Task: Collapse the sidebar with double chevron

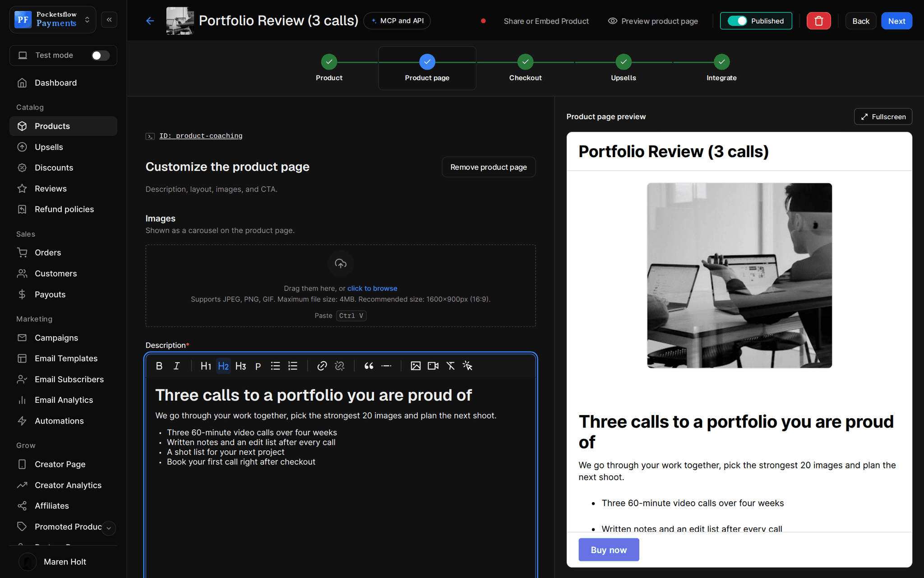Action: tap(109, 19)
